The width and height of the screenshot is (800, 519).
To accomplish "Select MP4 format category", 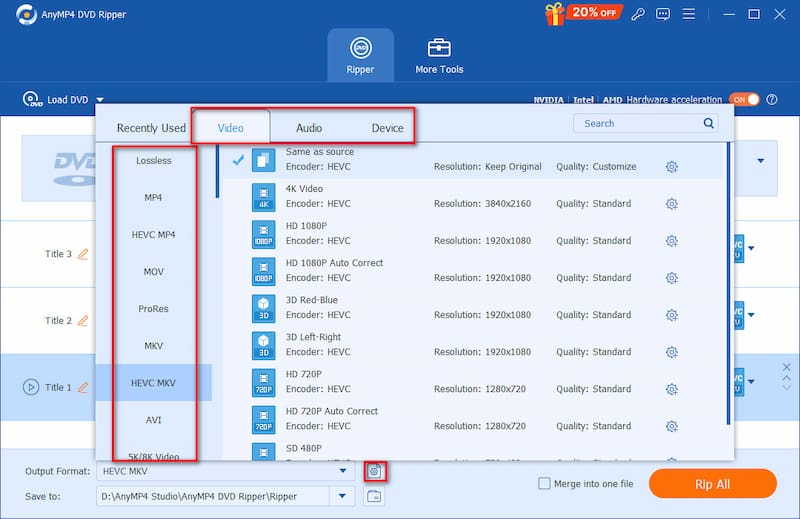I will point(153,197).
